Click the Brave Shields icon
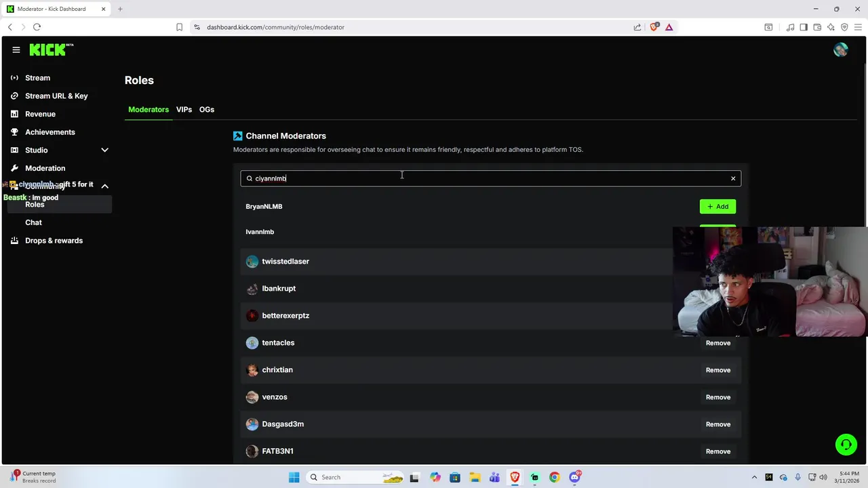The width and height of the screenshot is (868, 488). (654, 27)
